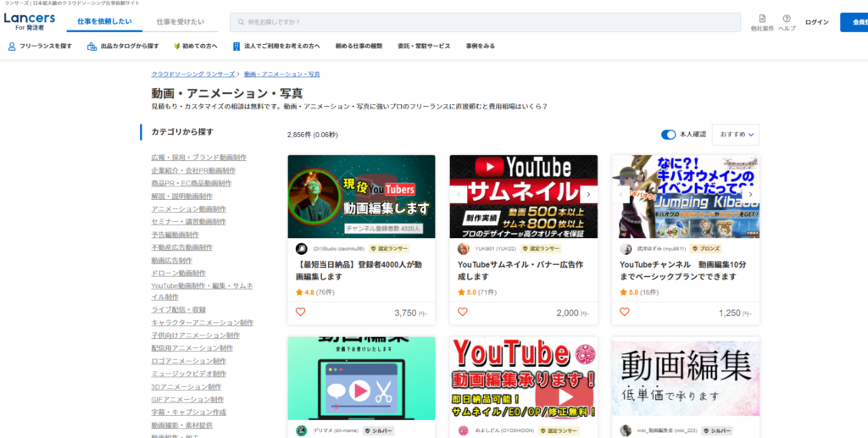This screenshot has width=868, height=438.
Task: Favorite the 1,250円 listing with heart icon
Action: pyautogui.click(x=625, y=312)
